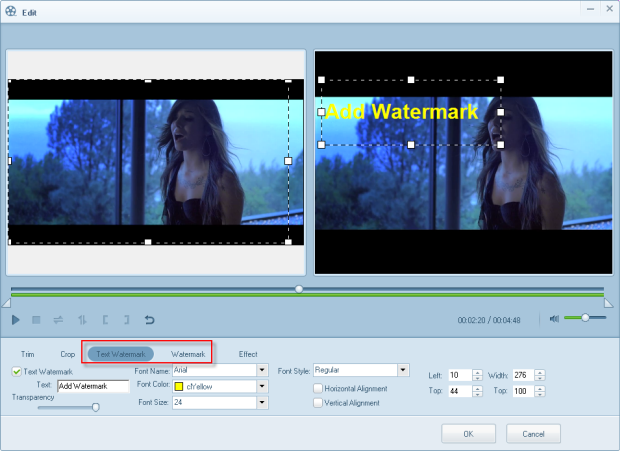Expand the Font Color dropdown
The height and width of the screenshot is (451, 620).
(x=263, y=386)
